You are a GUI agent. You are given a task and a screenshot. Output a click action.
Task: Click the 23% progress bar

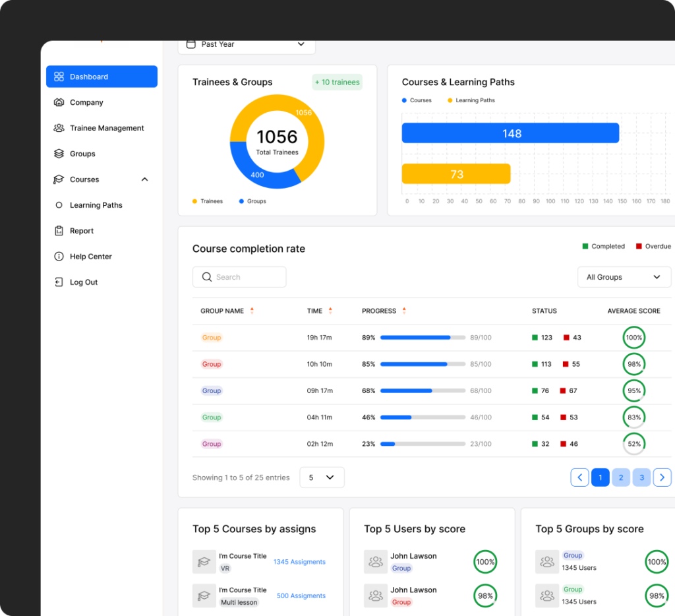pyautogui.click(x=423, y=444)
